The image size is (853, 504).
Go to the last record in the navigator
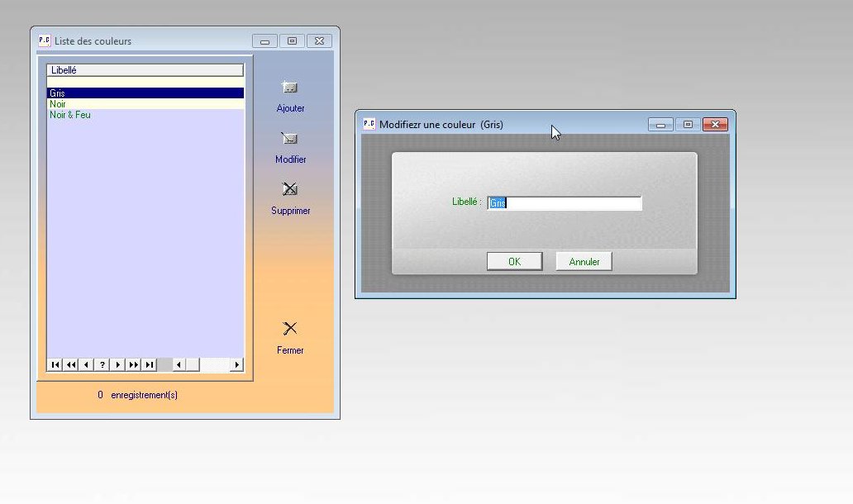click(x=150, y=364)
